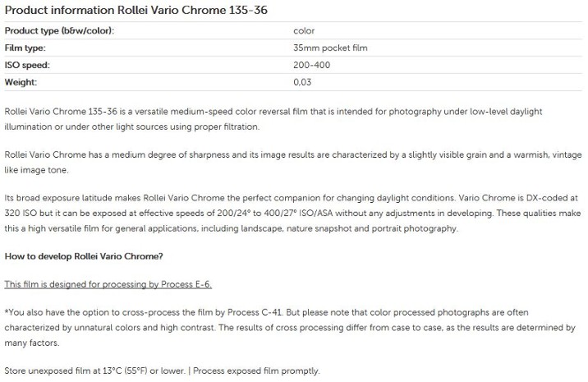Click the 200-400 ISO value
This screenshot has height=382, width=588.
point(311,65)
